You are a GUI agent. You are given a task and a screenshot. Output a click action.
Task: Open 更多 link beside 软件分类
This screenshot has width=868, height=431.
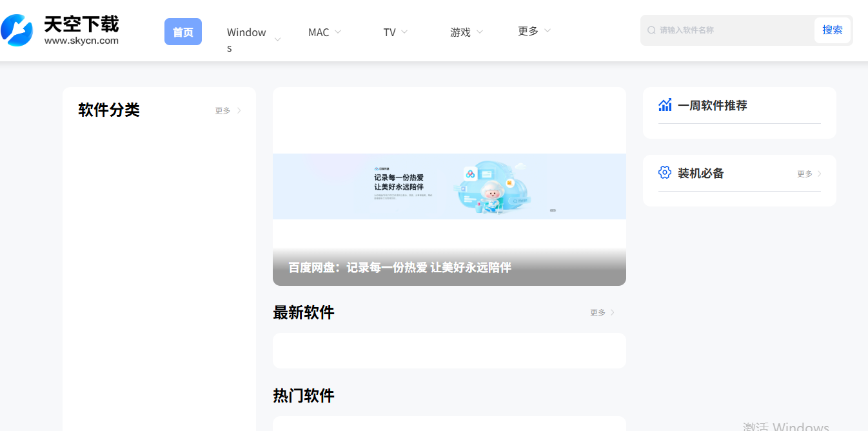222,111
